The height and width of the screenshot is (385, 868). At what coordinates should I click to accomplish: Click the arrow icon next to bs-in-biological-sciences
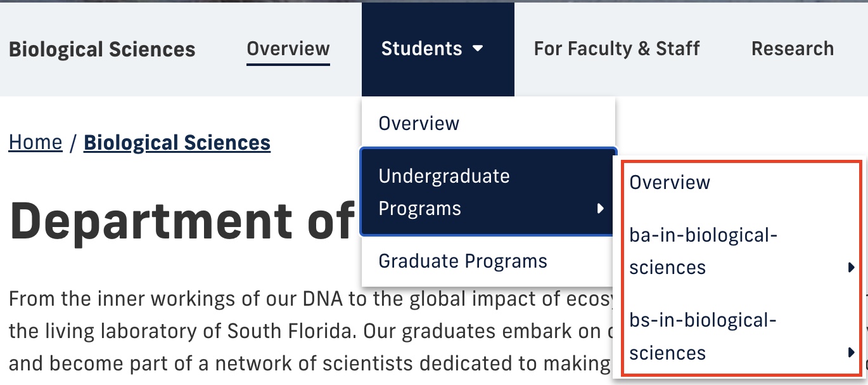pos(852,353)
